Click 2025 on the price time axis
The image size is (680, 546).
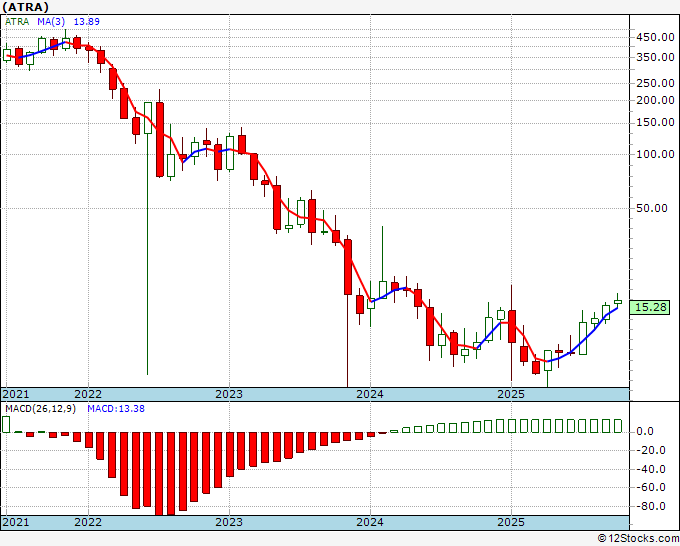tap(511, 394)
